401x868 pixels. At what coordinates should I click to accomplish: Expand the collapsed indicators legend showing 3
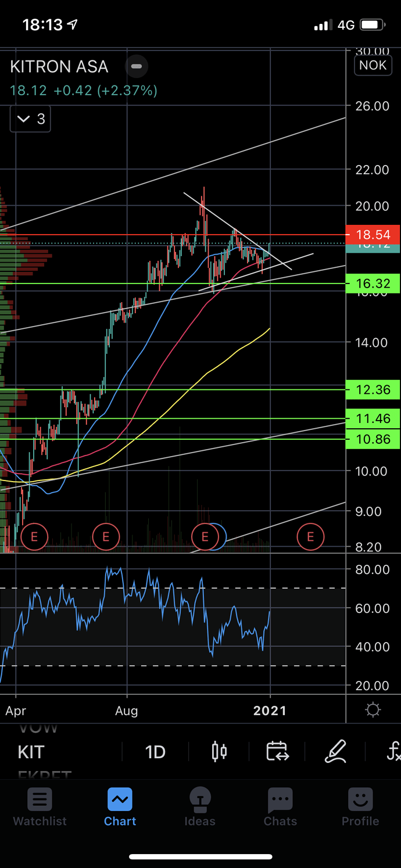click(x=31, y=119)
